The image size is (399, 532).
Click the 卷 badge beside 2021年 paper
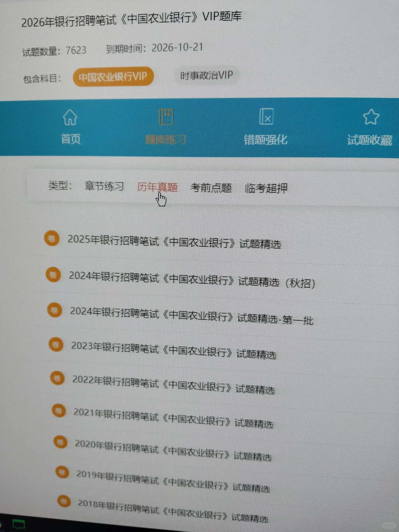pyautogui.click(x=59, y=410)
